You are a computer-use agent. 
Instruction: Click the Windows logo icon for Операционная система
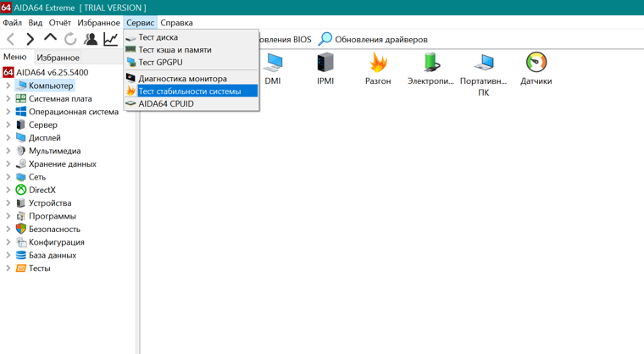tap(21, 112)
